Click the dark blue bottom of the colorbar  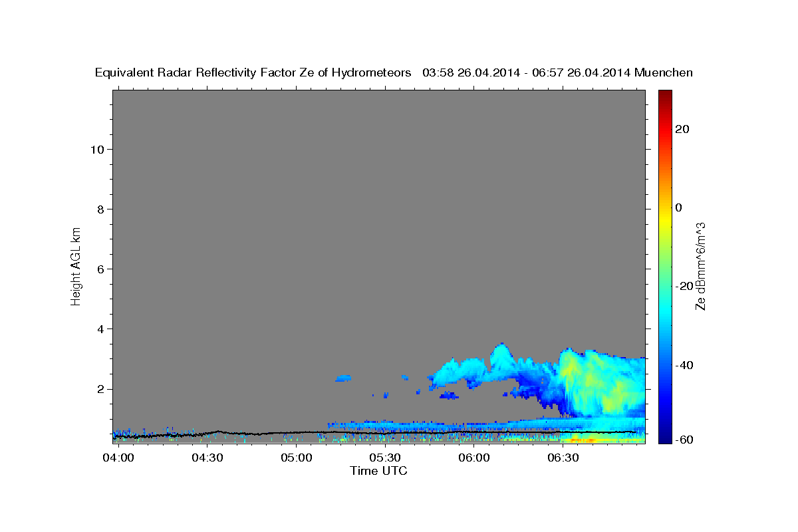point(665,438)
